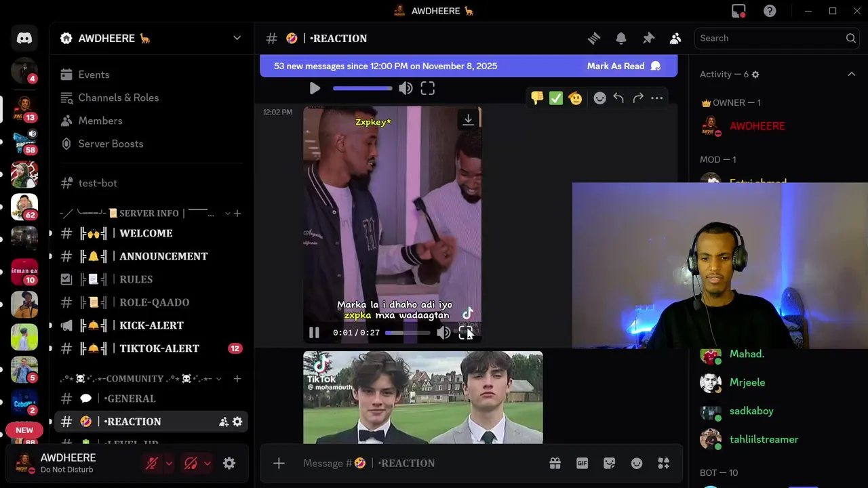This screenshot has height=488, width=868.
Task: Download the video with download icon
Action: point(468,120)
